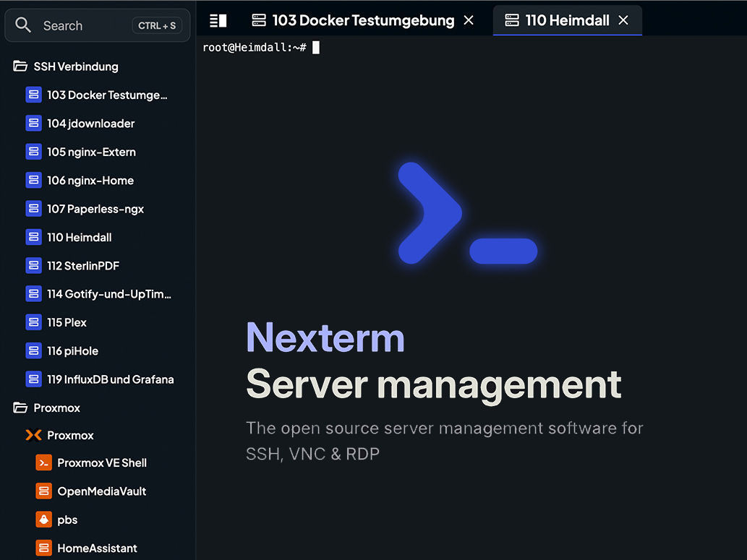Click the server icon beside 115 Plex
Image resolution: width=747 pixels, height=560 pixels.
(x=33, y=322)
